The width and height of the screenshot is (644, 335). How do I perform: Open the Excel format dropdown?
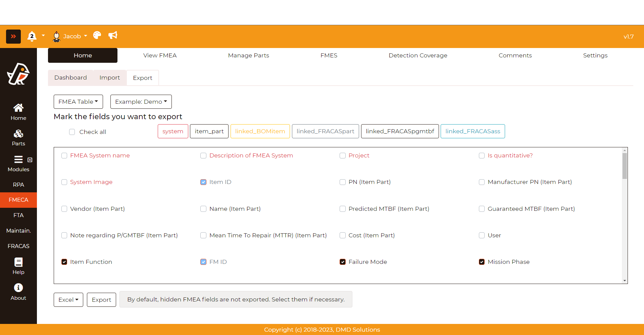(x=68, y=300)
